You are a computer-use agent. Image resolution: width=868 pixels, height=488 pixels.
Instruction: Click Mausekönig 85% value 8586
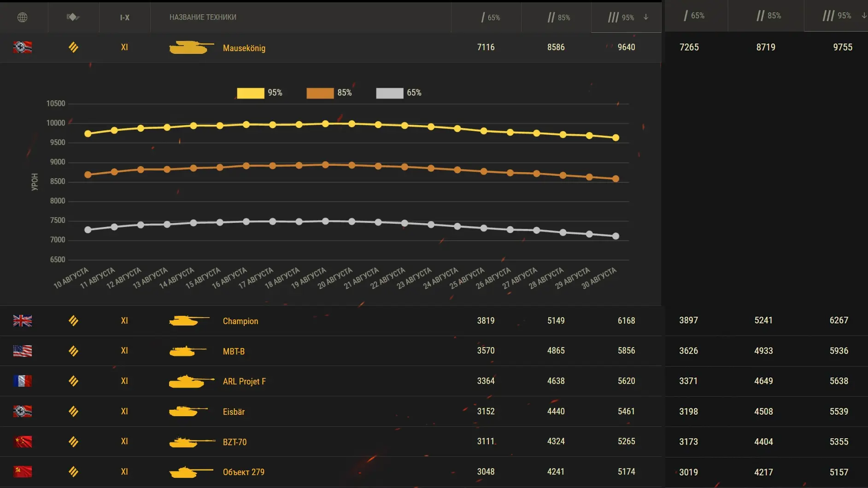pos(556,47)
